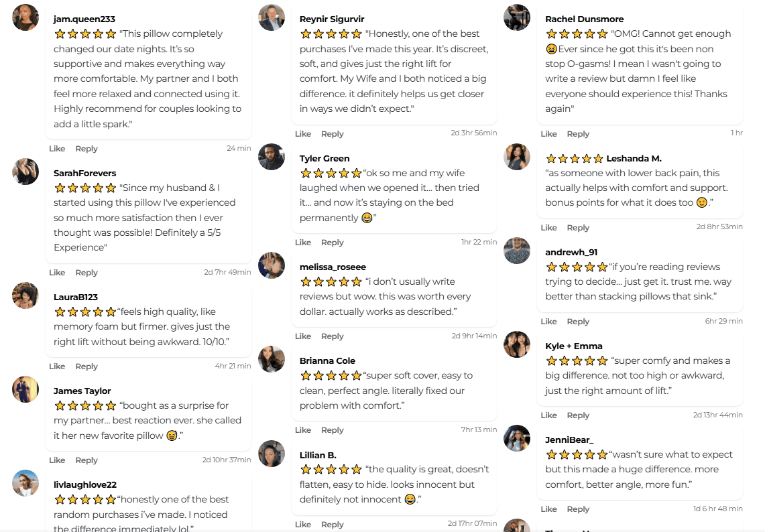Like Rachel Dunsmore's comment
765x532 pixels.
coord(548,134)
